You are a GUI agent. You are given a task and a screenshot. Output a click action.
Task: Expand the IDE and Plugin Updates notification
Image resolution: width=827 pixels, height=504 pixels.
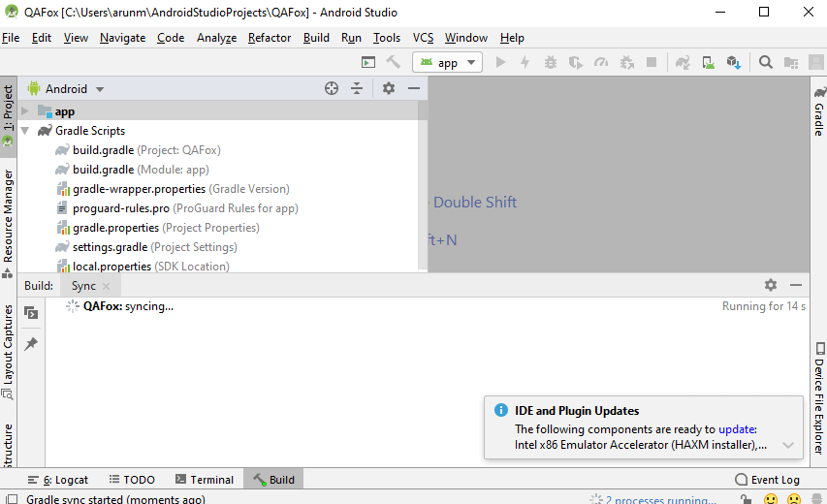tap(788, 445)
